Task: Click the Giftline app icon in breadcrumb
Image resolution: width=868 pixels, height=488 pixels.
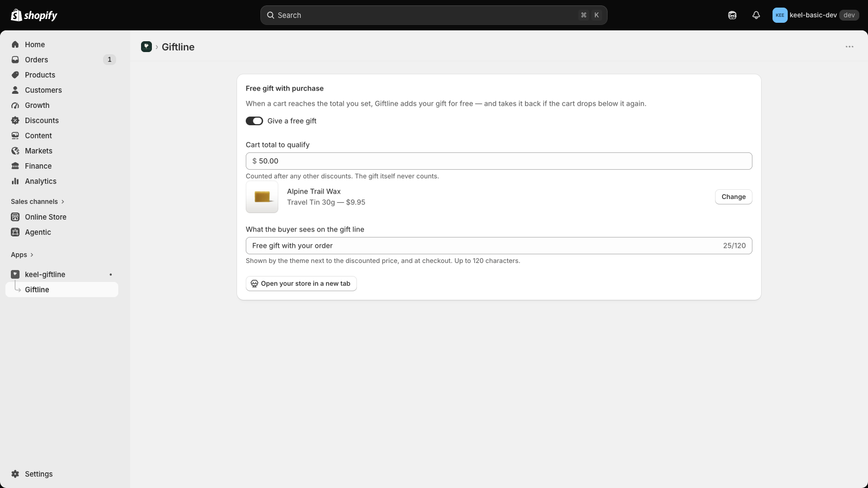Action: pos(146,47)
